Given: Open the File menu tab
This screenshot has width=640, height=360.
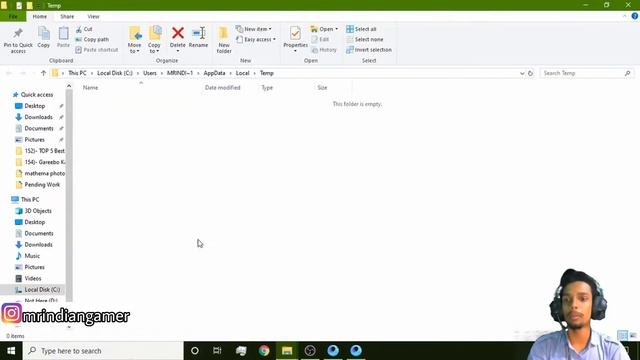Looking at the screenshot, I should click(x=13, y=17).
